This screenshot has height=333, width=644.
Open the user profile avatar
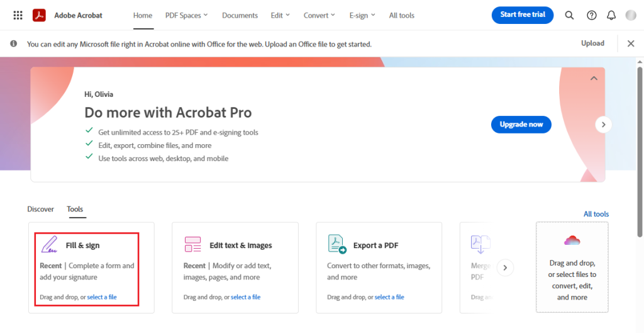coord(631,16)
